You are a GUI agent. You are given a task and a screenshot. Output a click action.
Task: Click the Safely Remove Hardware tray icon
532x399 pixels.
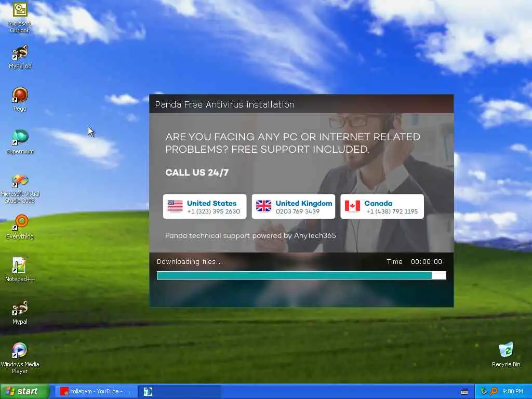[484, 391]
